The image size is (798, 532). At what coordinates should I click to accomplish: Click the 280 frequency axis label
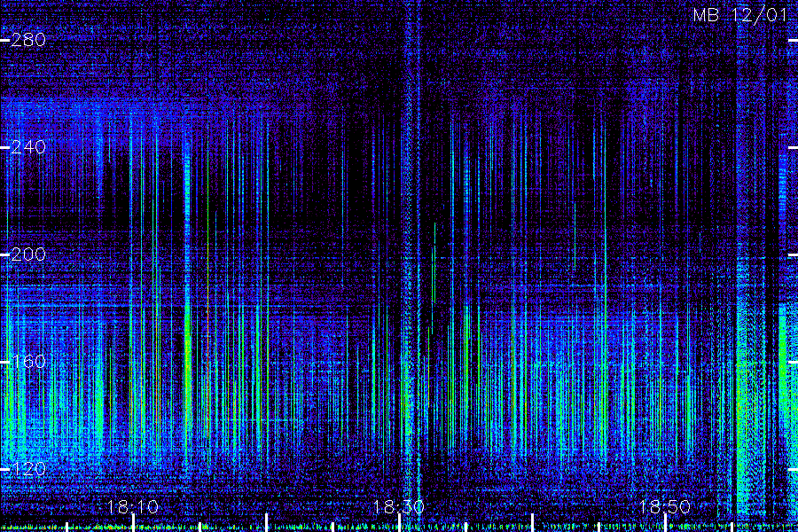coord(28,40)
